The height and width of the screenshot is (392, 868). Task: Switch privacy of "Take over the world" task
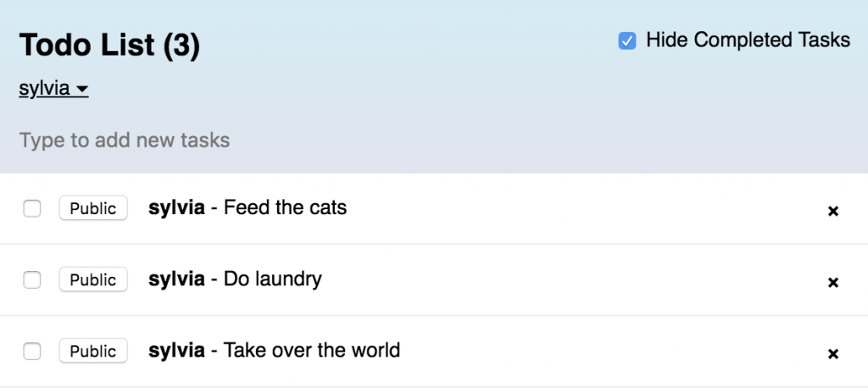coord(93,351)
